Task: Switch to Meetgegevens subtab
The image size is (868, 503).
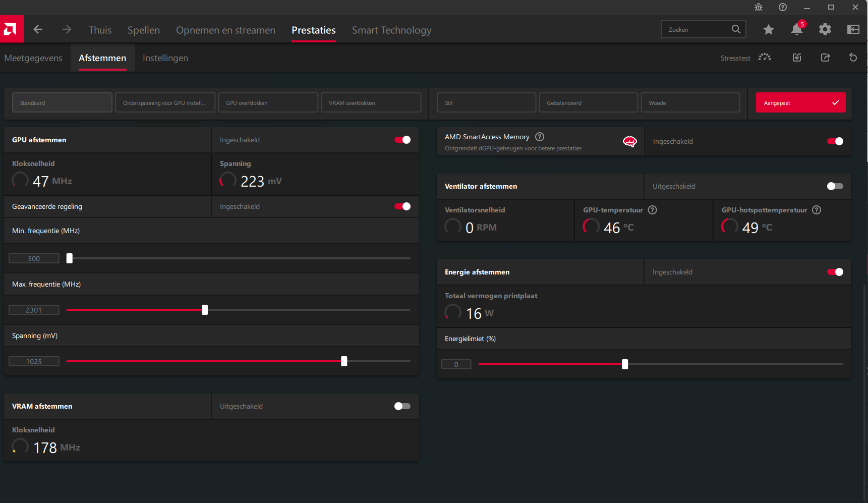Action: 33,58
